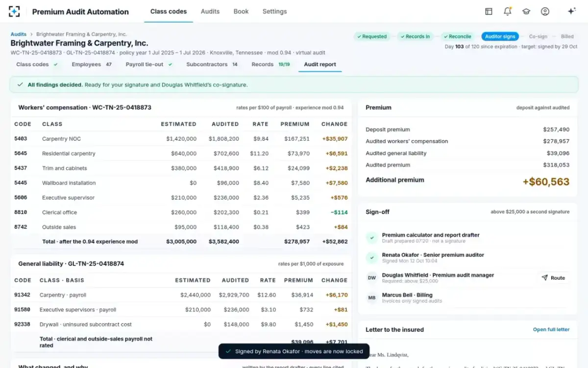Click the Executive supervisor class row
The width and height of the screenshot is (588, 368).
[181, 198]
